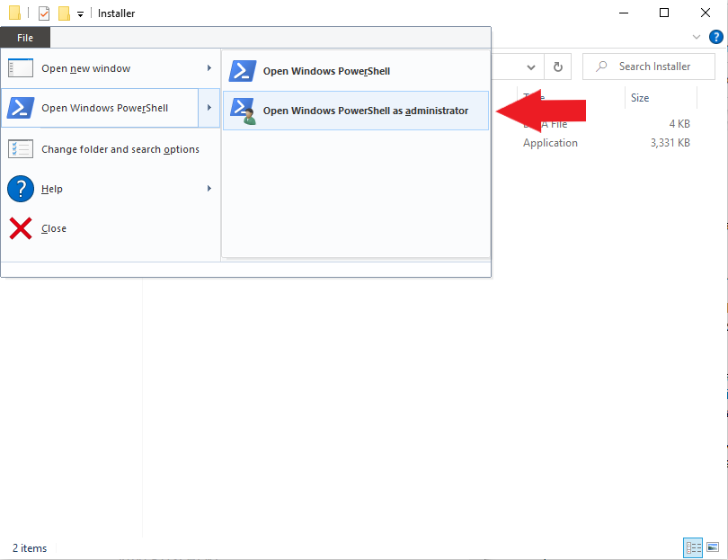Screen dimensions: 728x560
Task: Click the red X Close icon
Action: click(21, 228)
